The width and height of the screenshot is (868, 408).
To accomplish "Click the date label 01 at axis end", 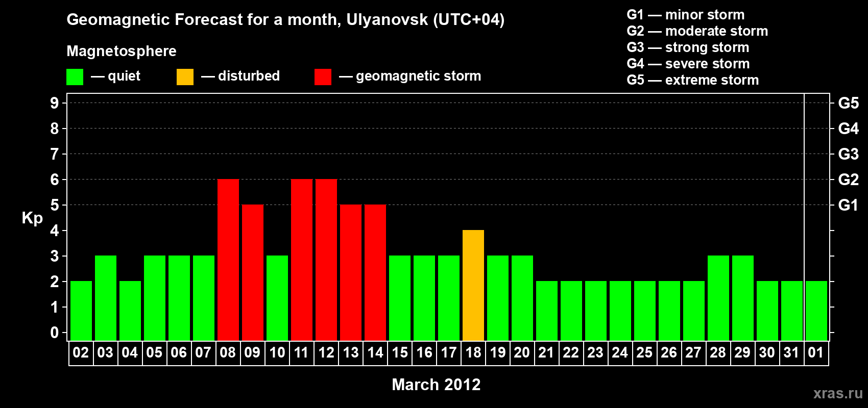I will coord(816,353).
